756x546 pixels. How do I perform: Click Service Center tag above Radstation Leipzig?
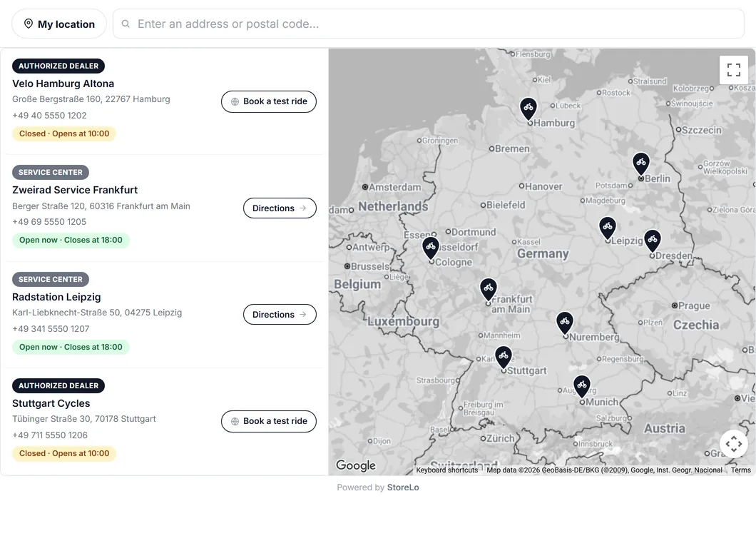tap(51, 279)
